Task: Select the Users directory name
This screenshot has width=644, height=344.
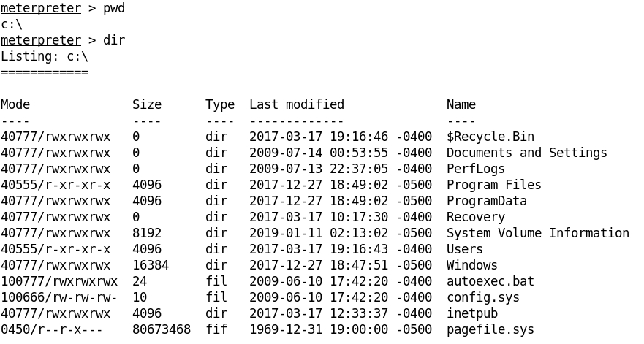Action: pyautogui.click(x=464, y=249)
